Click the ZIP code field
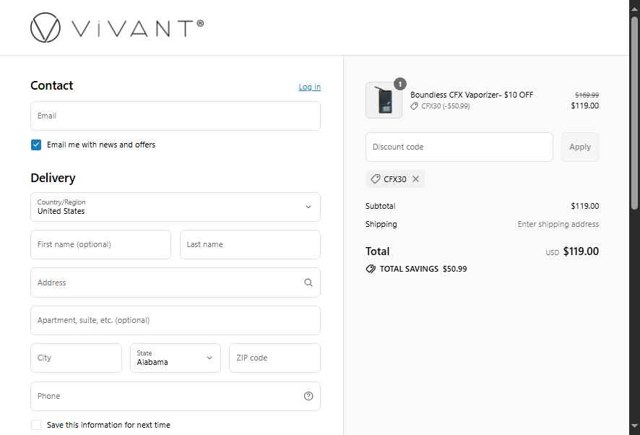 coord(275,358)
